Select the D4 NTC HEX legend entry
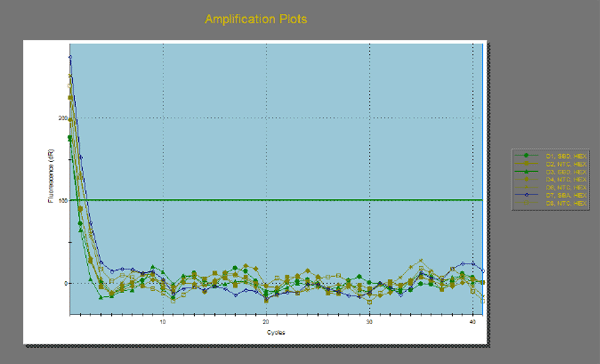 point(551,180)
